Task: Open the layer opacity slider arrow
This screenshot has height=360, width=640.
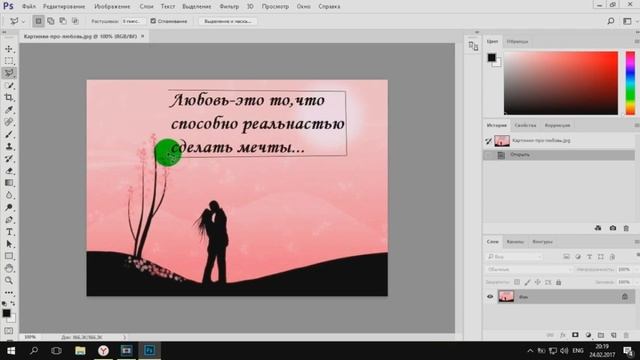Action: pos(636,269)
